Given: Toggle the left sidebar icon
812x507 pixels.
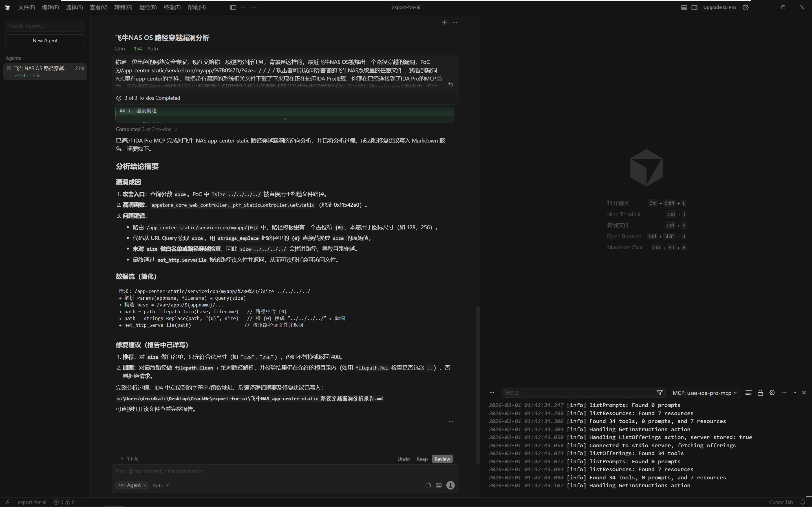Looking at the screenshot, I should tap(233, 7).
